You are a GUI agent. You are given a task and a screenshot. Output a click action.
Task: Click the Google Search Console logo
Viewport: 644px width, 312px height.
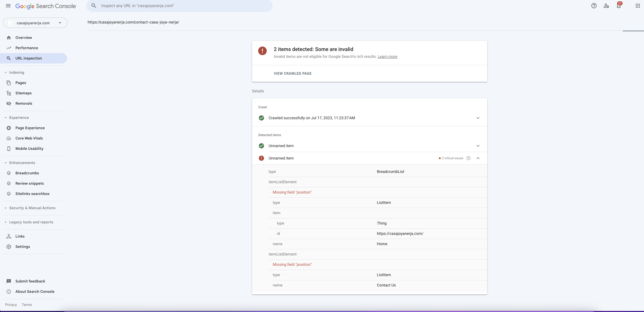pyautogui.click(x=46, y=6)
